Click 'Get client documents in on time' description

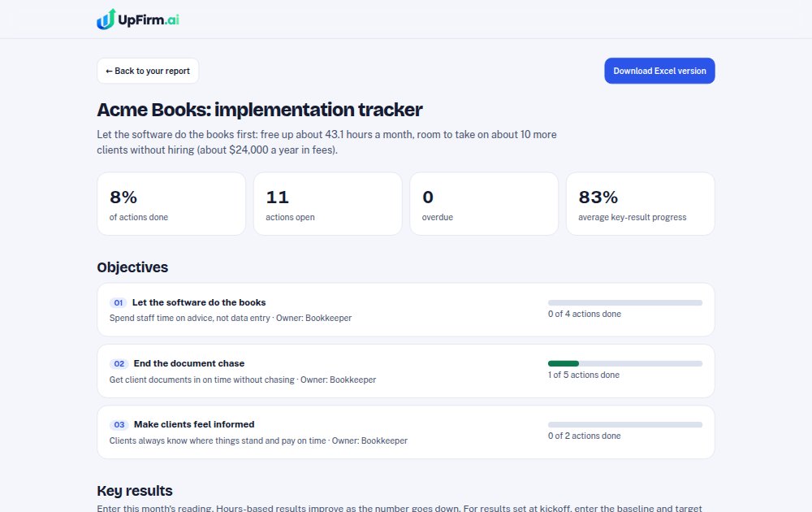pos(243,380)
